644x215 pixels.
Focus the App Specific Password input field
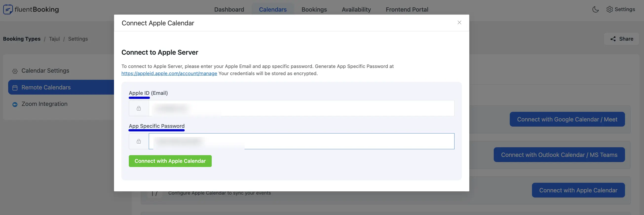pyautogui.click(x=302, y=141)
